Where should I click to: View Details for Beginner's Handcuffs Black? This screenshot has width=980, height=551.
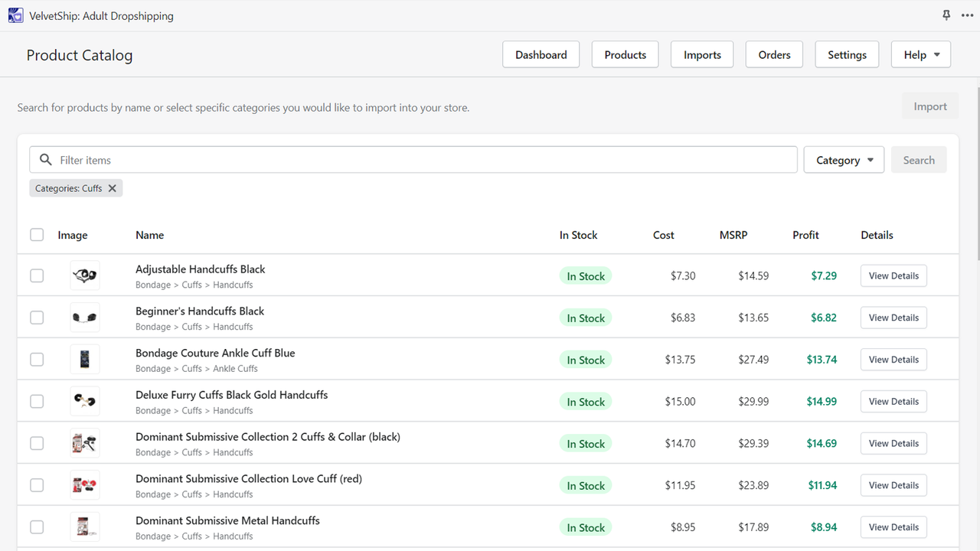893,318
